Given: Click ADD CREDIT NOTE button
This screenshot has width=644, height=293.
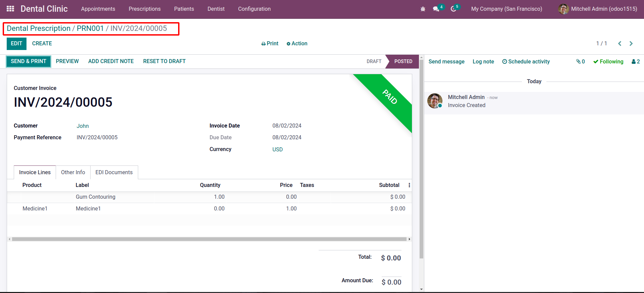Looking at the screenshot, I should [x=111, y=61].
